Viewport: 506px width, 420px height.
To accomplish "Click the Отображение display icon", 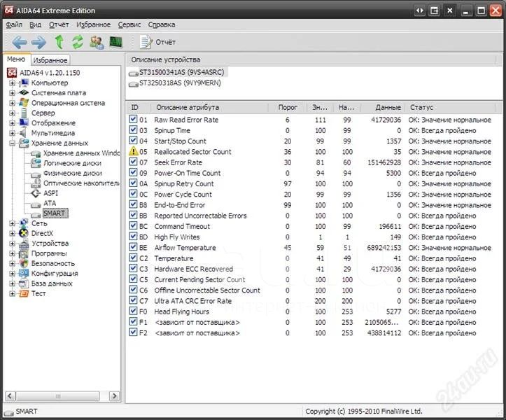I will tap(24, 122).
